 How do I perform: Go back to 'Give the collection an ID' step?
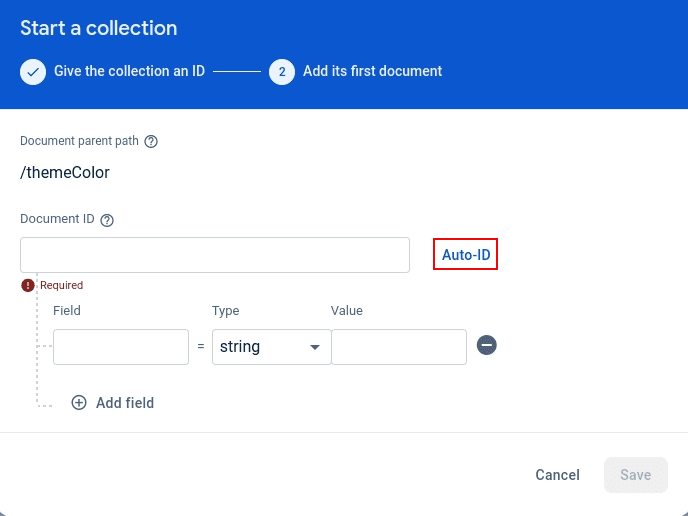pyautogui.click(x=129, y=72)
